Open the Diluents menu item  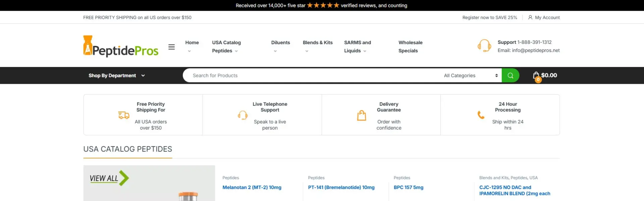(280, 43)
